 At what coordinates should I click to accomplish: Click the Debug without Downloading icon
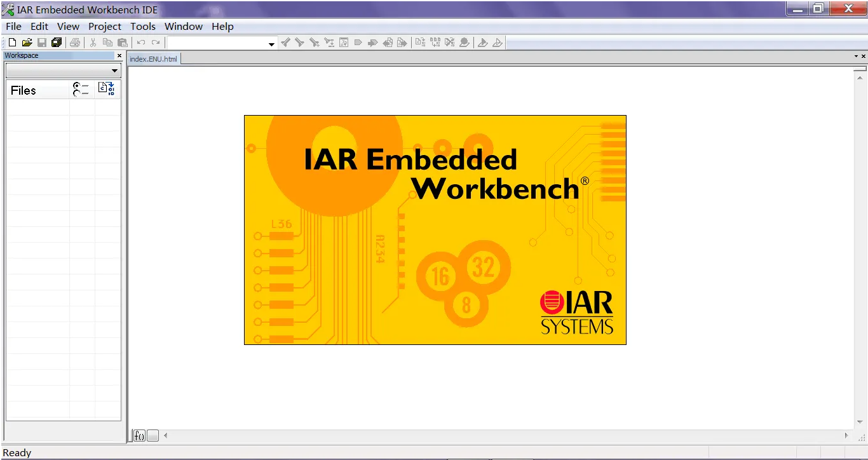coord(498,43)
